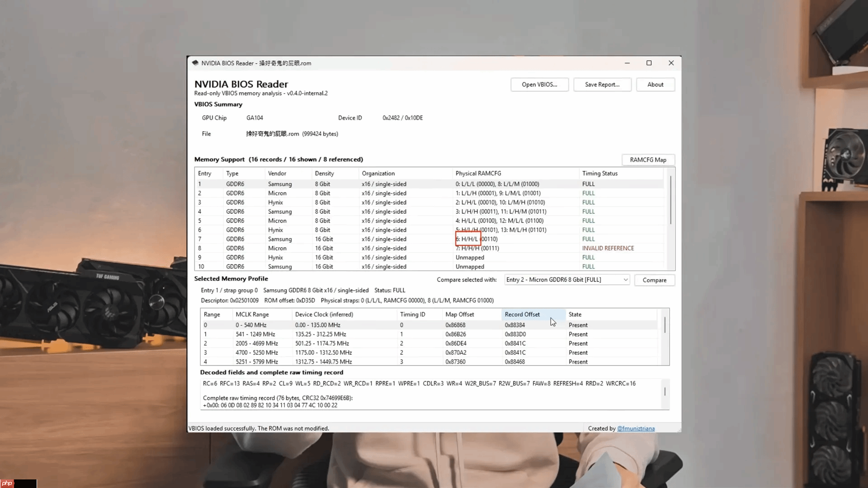The image size is (868, 488).
Task: Select entry 1 Samsung 8 Gbit row
Action: (429, 184)
